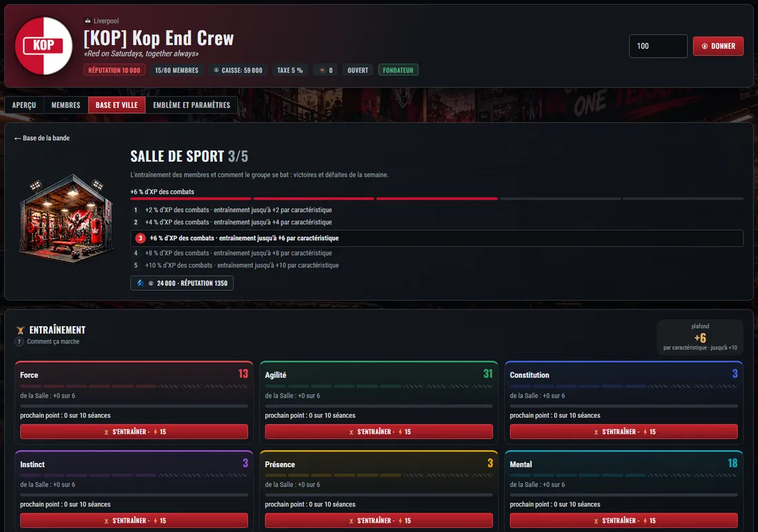Click the KOP band emblem
This screenshot has width=758, height=532.
[43, 46]
